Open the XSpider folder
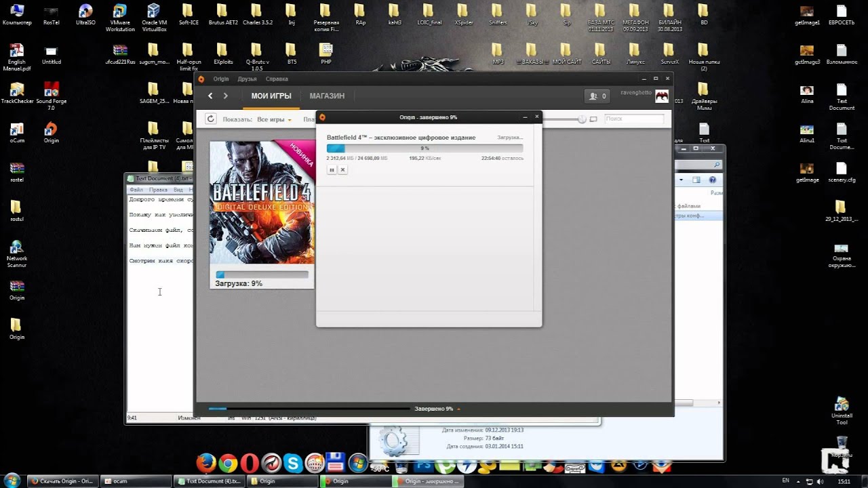 [464, 16]
